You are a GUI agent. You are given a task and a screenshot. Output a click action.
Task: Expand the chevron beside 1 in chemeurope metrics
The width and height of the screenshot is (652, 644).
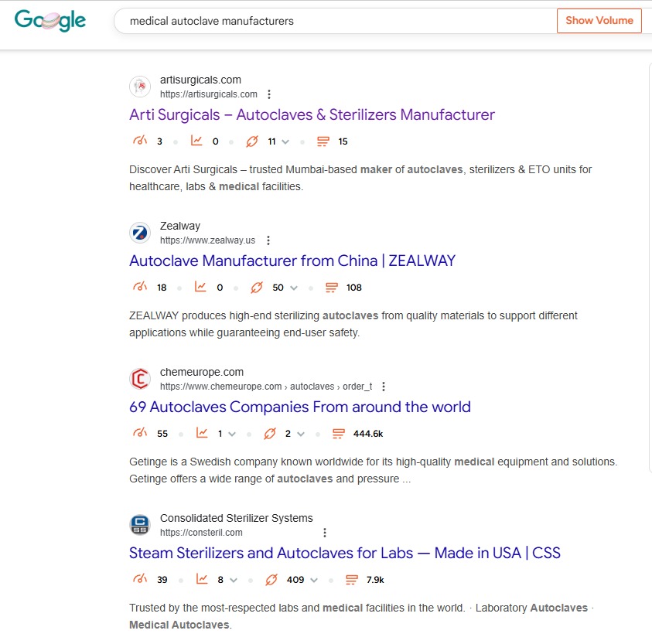pyautogui.click(x=232, y=434)
